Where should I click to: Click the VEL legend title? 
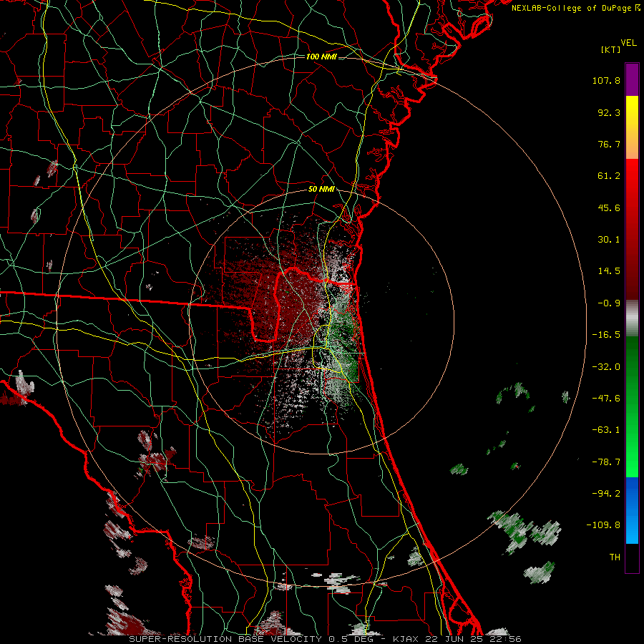click(x=628, y=43)
